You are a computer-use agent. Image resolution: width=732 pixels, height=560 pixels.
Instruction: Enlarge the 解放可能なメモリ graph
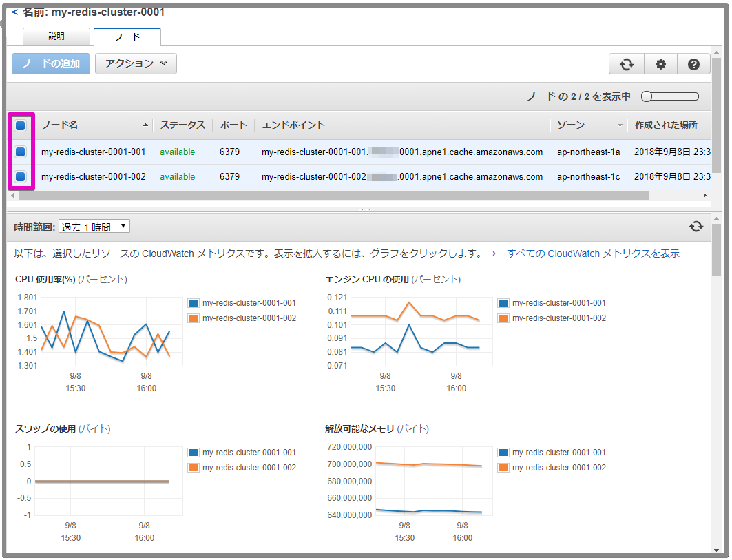click(x=434, y=481)
